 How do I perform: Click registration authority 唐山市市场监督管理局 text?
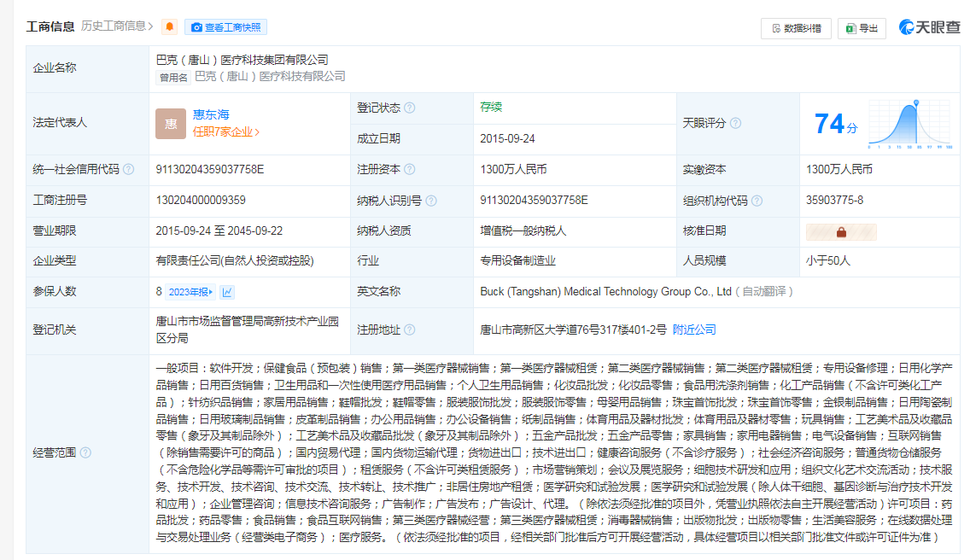pyautogui.click(x=210, y=322)
